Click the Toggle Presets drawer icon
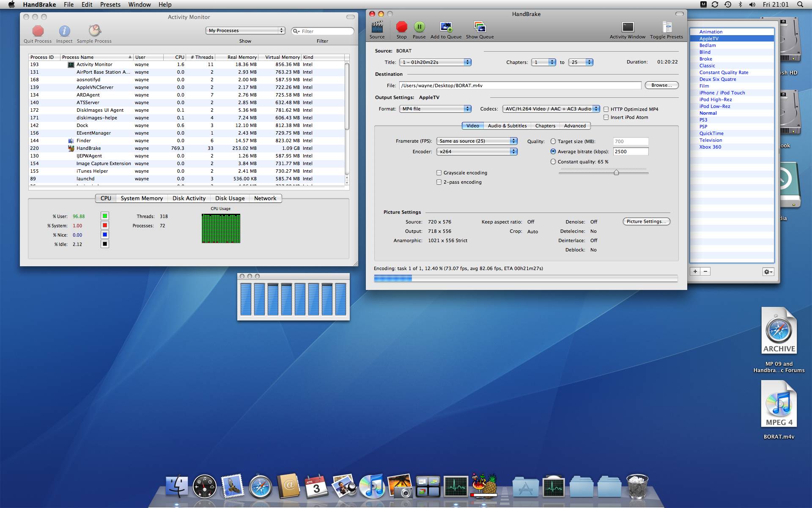Screen dimensions: 812x508 tap(667, 27)
